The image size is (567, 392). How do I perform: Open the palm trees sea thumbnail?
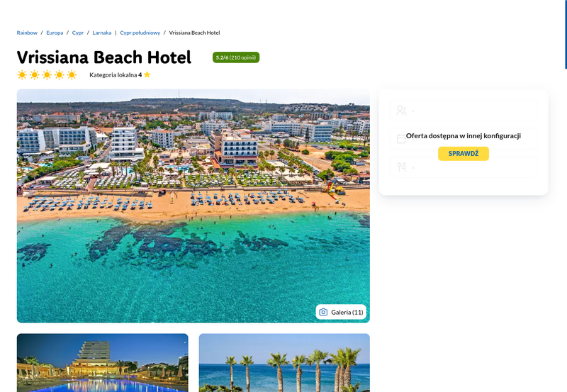point(284,363)
